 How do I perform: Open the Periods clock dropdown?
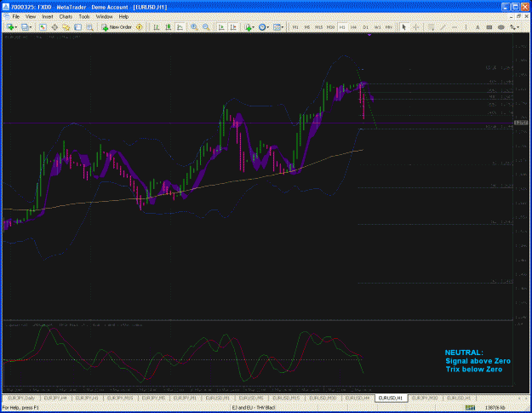[x=264, y=27]
